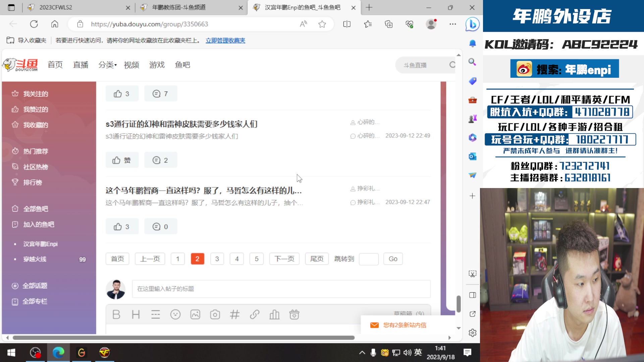644x362 pixels.
Task: Insert image using the picture icon
Action: coord(195,314)
